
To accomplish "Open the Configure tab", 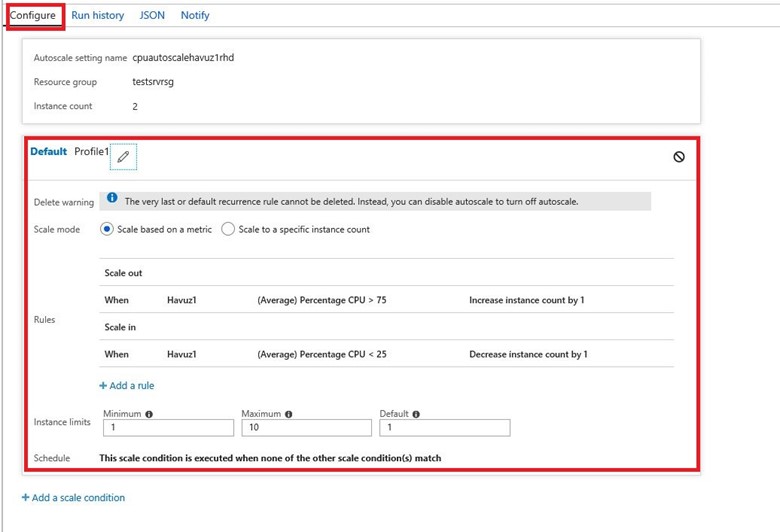I will 33,16.
